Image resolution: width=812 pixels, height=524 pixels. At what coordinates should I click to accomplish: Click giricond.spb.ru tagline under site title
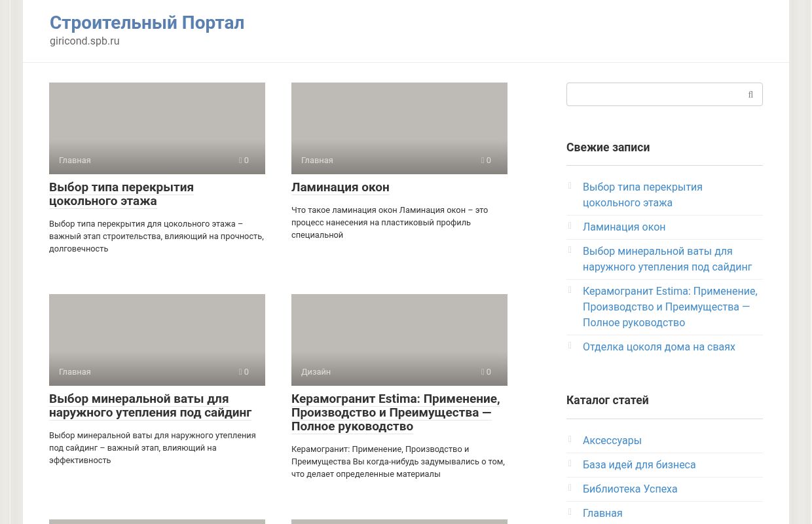[84, 41]
